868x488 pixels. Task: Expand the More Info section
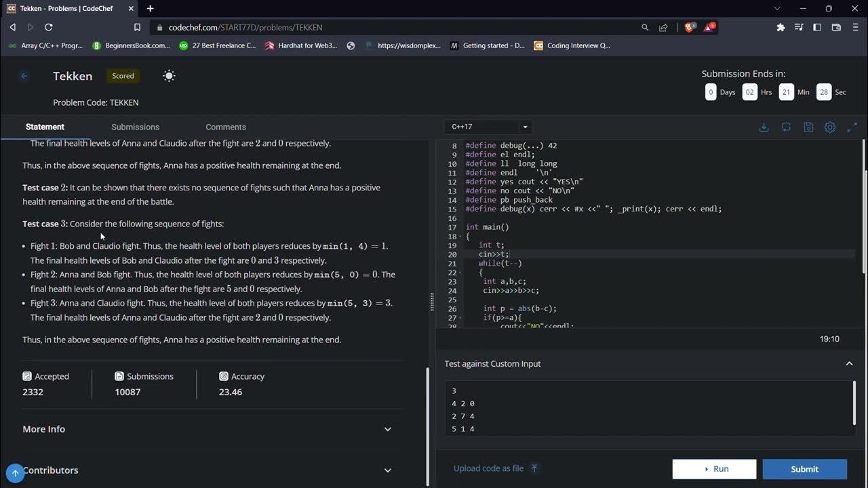pyautogui.click(x=207, y=429)
